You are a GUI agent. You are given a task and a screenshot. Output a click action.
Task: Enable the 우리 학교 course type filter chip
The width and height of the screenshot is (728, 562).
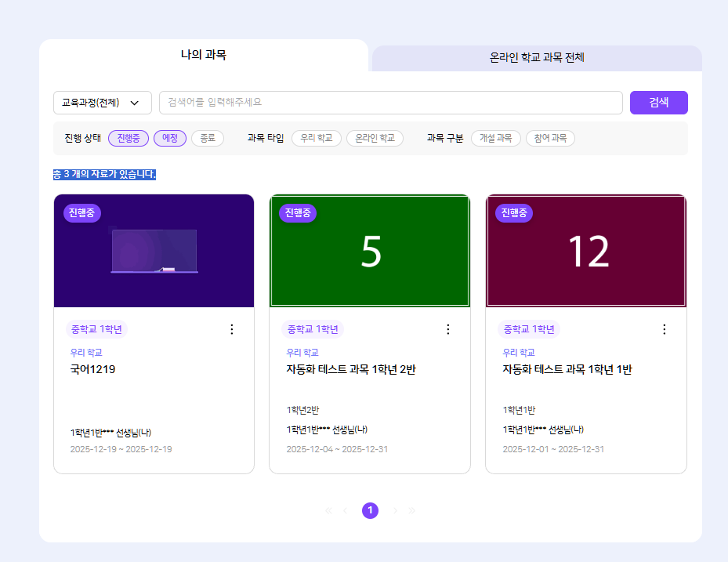pos(317,138)
